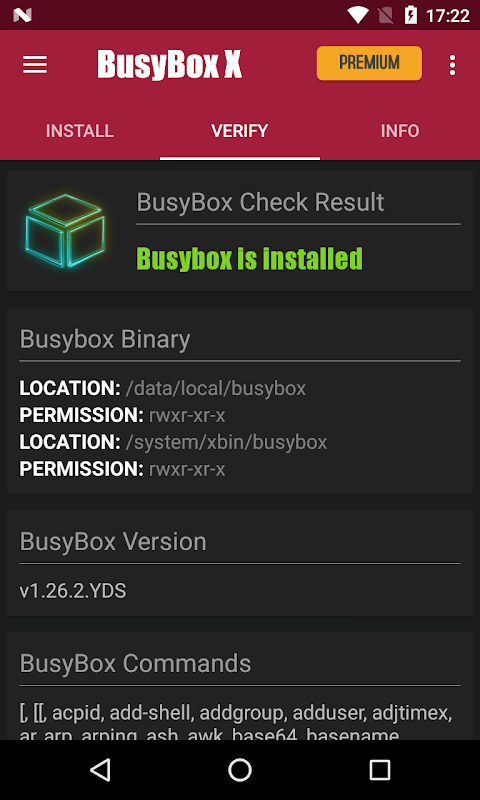This screenshot has height=800, width=480.
Task: Tap the v1.26.2.YDS version text
Action: [x=73, y=591]
